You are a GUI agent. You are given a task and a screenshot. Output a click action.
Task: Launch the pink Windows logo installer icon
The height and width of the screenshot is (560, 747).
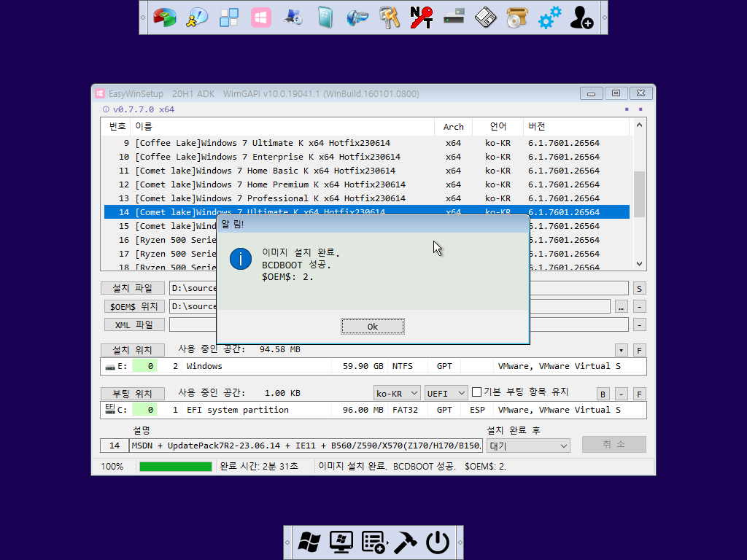pos(261,17)
